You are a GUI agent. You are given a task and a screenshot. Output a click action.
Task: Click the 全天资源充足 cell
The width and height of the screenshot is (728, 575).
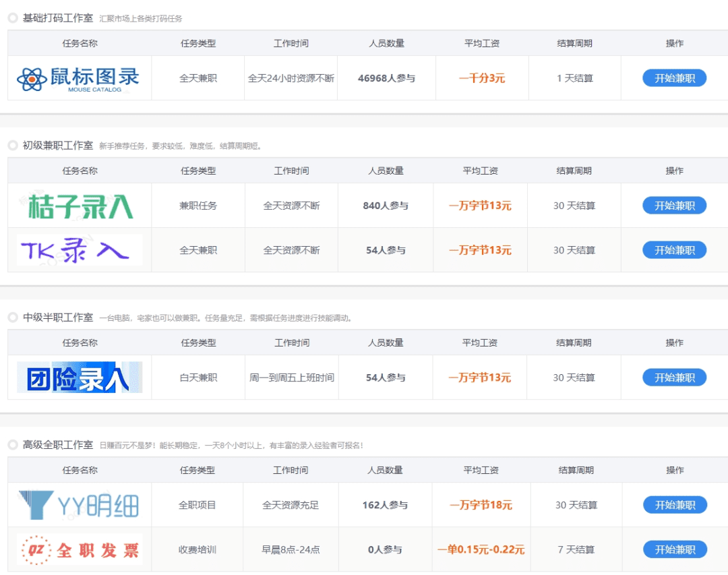coord(291,505)
